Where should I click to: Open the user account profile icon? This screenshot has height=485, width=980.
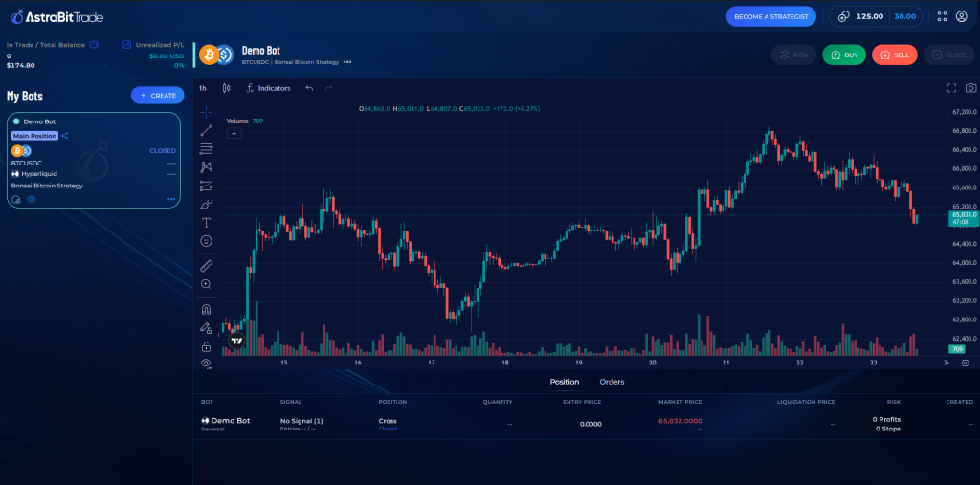(961, 16)
